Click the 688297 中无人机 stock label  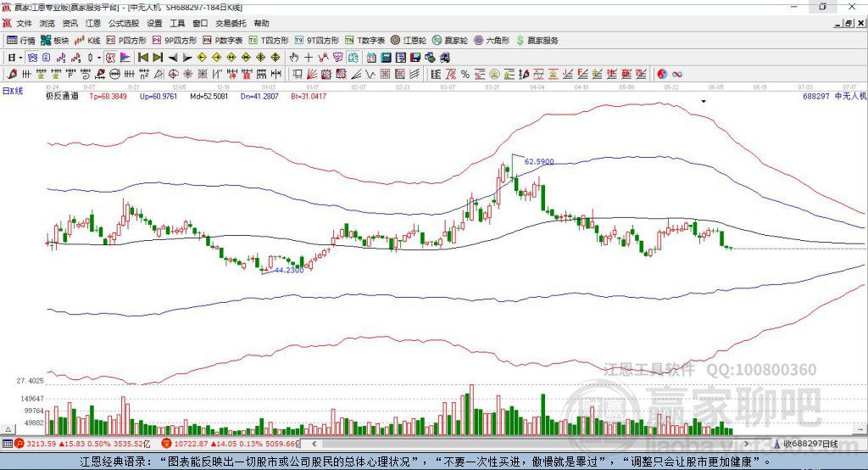(x=835, y=96)
